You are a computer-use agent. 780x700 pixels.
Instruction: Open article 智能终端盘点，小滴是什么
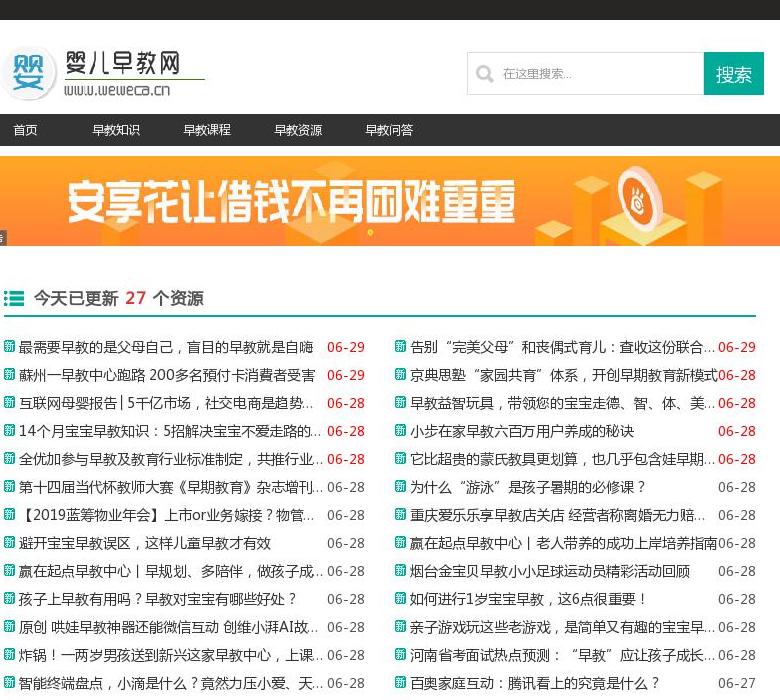[171, 683]
